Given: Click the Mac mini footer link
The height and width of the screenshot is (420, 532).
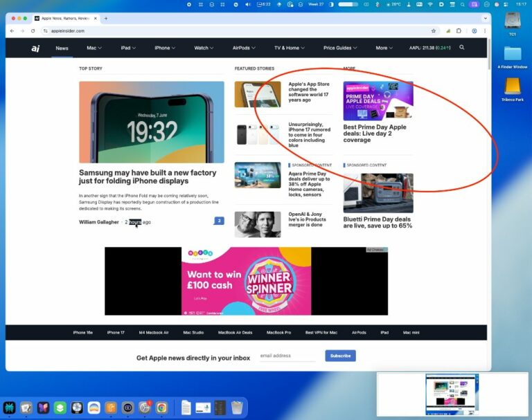Looking at the screenshot, I should pos(411,333).
